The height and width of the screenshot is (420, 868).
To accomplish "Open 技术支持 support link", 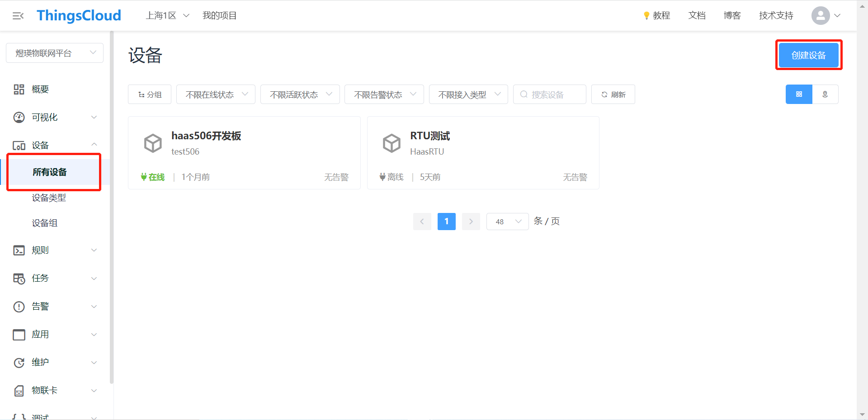I will coord(776,16).
